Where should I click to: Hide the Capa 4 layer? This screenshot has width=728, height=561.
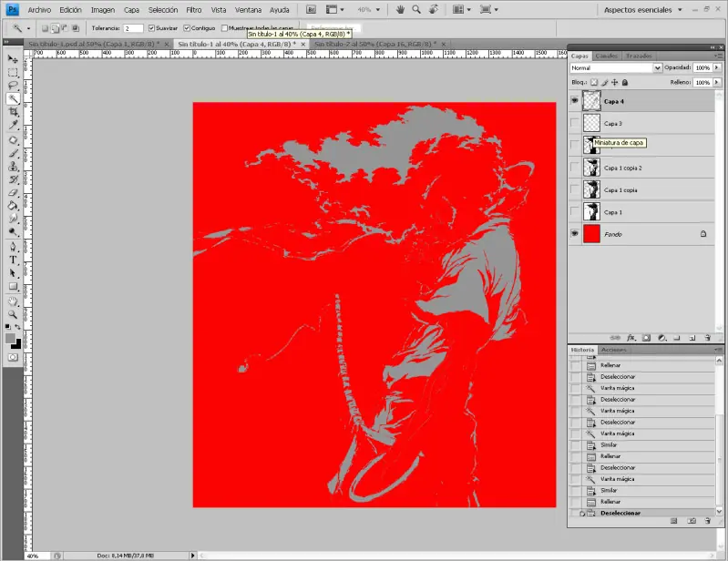(575, 101)
